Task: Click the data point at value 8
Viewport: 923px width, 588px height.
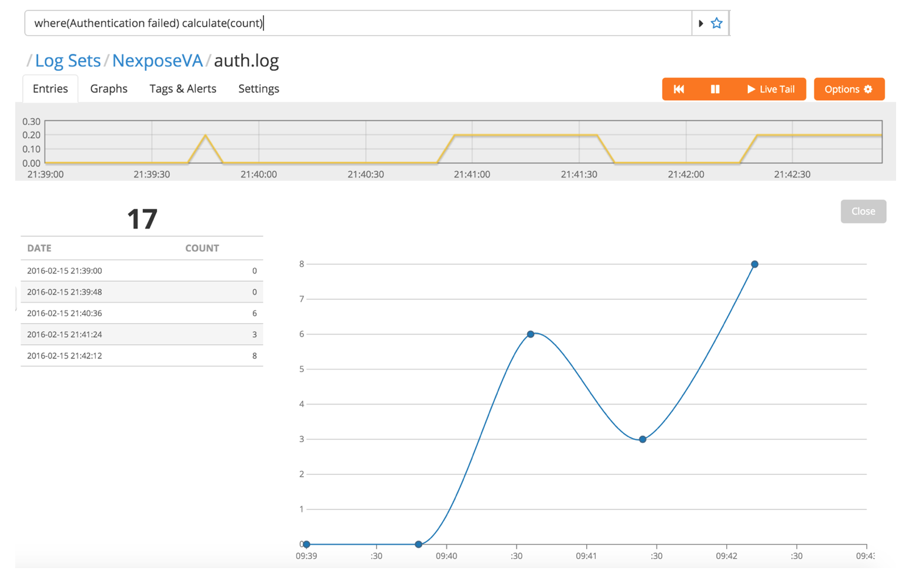Action: tap(754, 264)
